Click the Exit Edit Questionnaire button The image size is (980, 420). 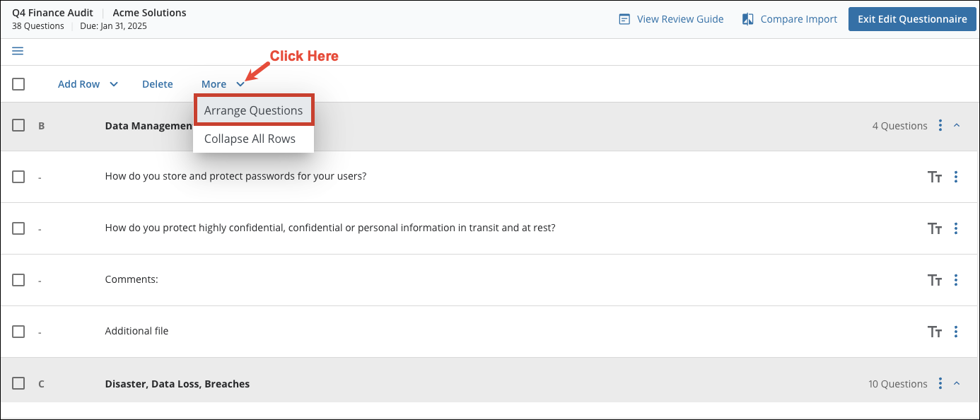(912, 18)
